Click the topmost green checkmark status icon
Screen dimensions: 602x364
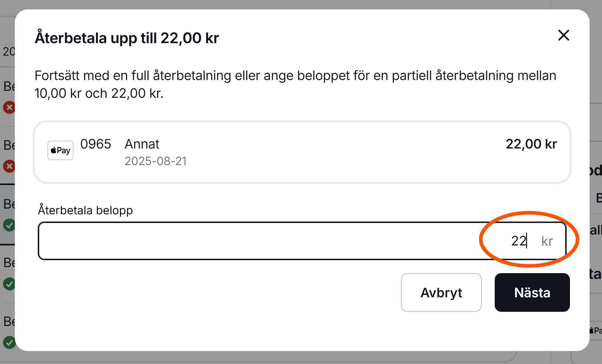coord(9,225)
